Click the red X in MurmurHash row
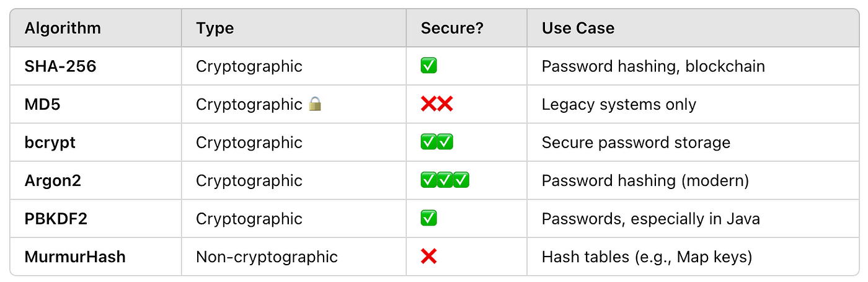 429,256
